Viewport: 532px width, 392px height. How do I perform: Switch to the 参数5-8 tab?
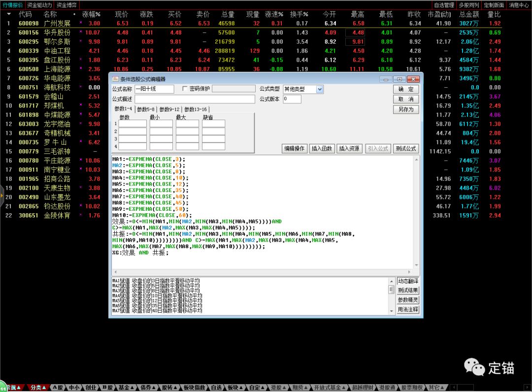point(146,109)
